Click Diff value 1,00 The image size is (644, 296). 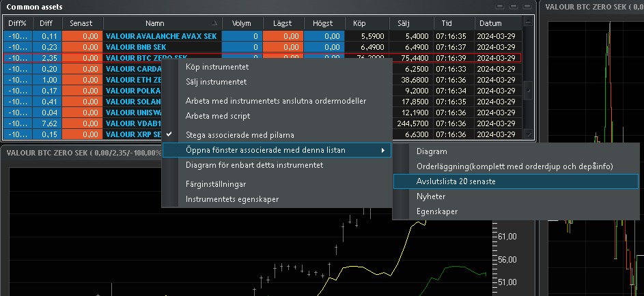pyautogui.click(x=49, y=80)
